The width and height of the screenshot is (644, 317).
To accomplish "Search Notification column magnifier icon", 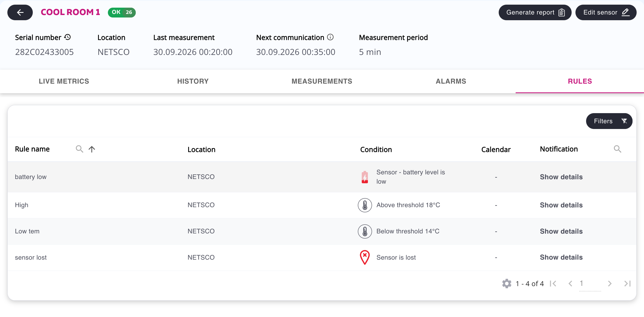I will click(618, 149).
